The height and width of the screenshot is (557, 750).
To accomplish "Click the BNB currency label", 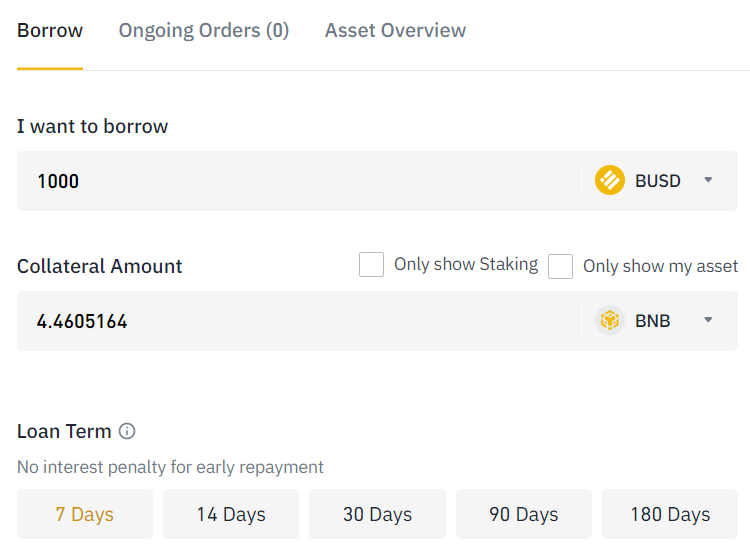I will [653, 321].
